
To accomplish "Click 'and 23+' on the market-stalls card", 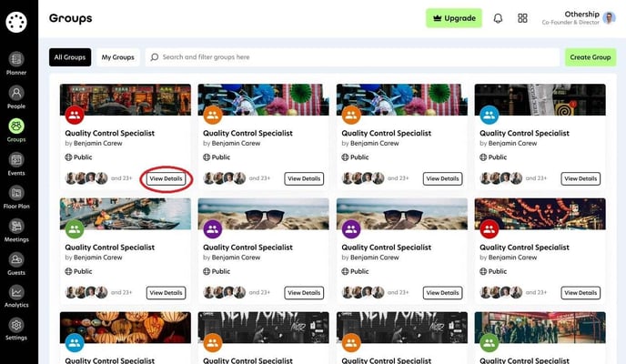I will coord(121,178).
